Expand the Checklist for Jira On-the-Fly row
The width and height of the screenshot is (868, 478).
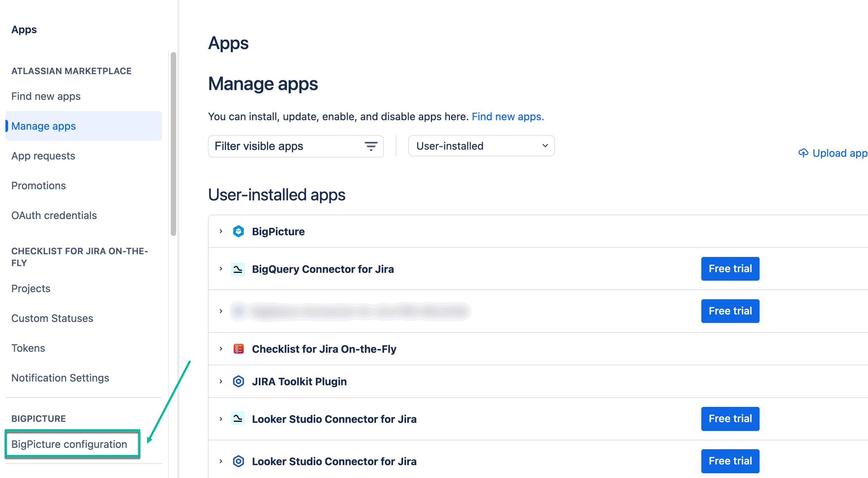[x=221, y=349]
